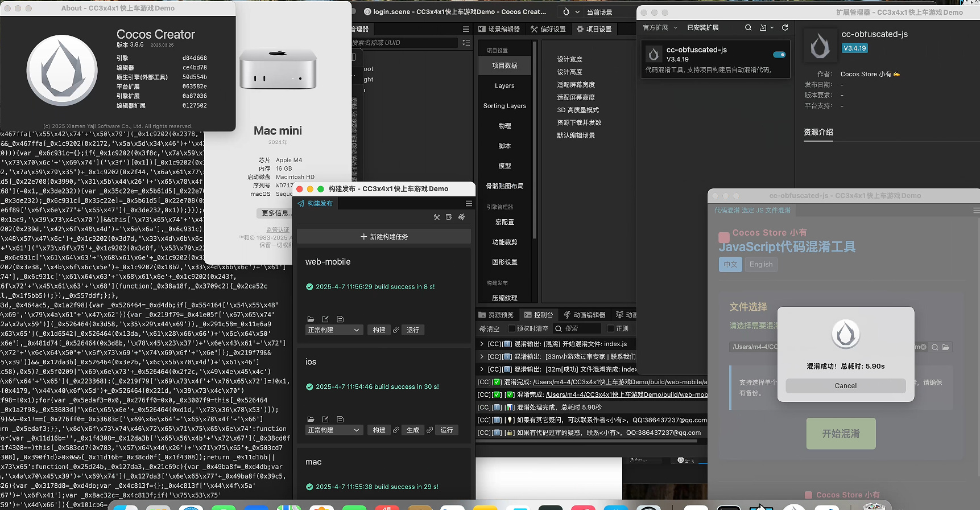This screenshot has width=980, height=510.
Task: Click cc-obfuscated-js extension list icon
Action: [654, 54]
